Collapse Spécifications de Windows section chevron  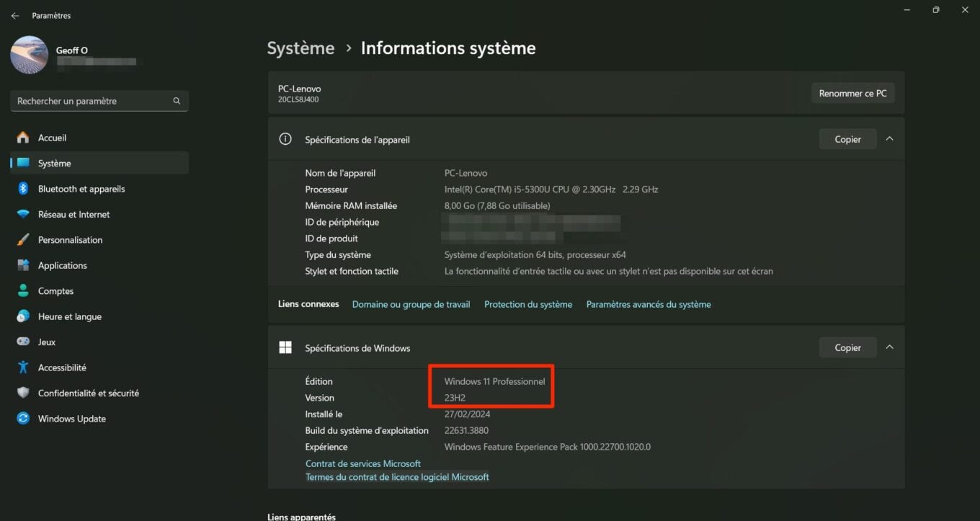tap(889, 347)
